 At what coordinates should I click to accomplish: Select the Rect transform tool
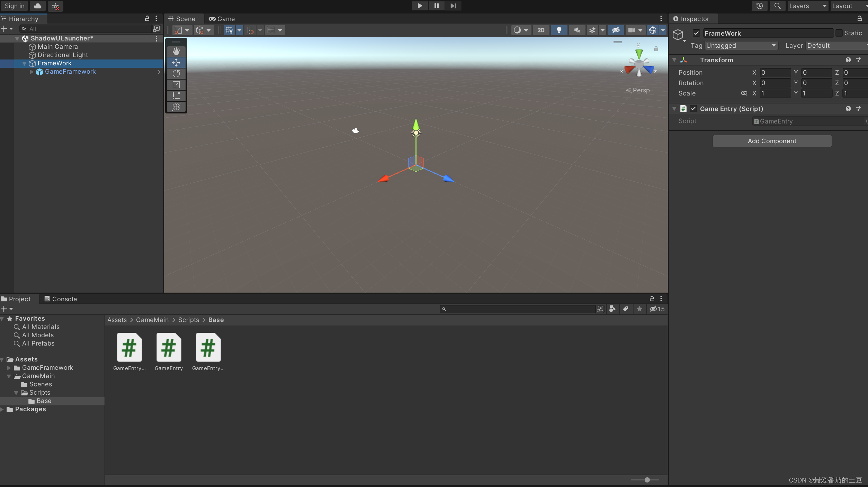[176, 96]
